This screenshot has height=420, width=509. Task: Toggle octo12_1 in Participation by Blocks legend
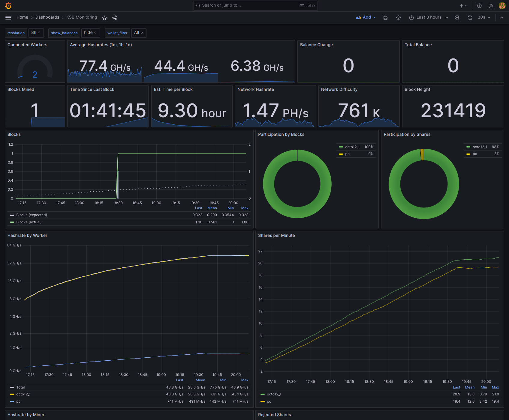click(352, 147)
